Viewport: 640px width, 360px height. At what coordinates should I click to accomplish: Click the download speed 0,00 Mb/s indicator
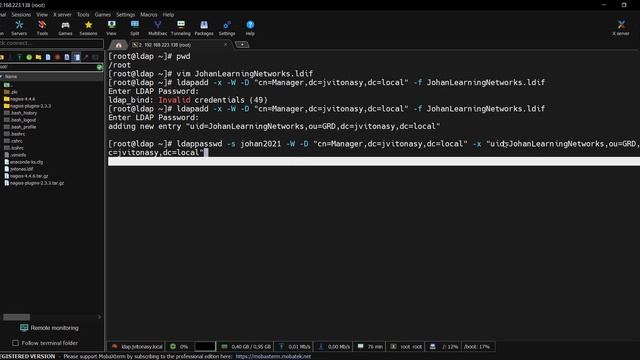[x=333, y=347]
